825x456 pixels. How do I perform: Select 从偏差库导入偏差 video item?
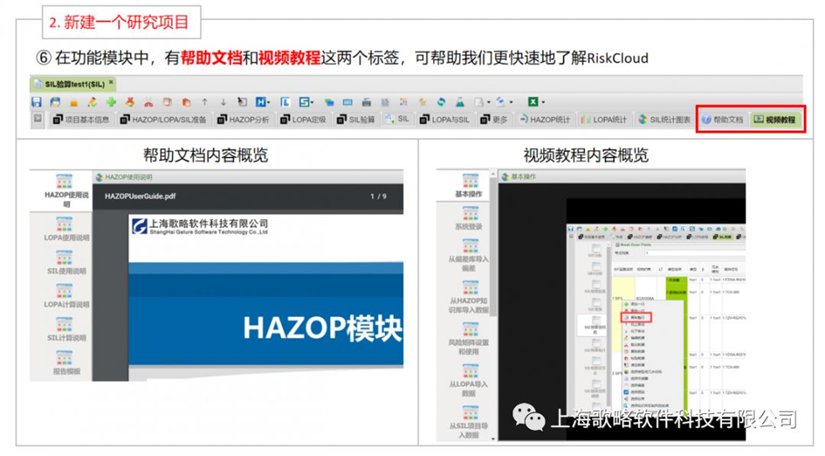point(468,255)
